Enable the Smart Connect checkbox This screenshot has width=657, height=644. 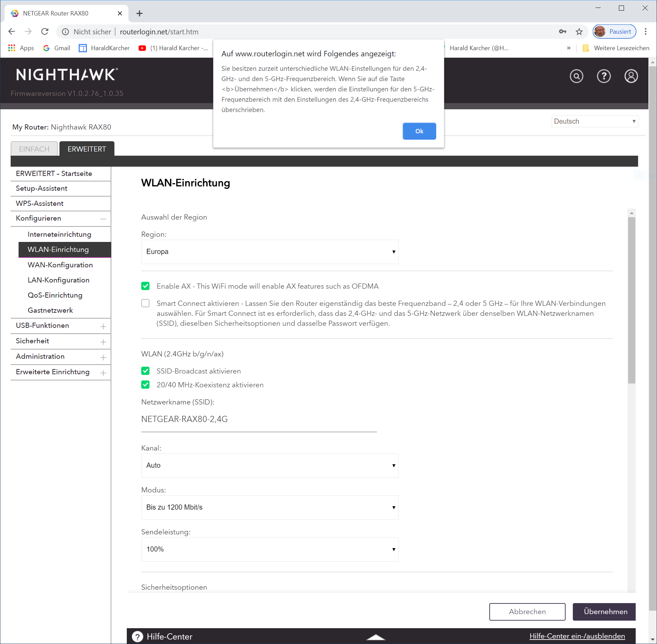[x=145, y=303]
